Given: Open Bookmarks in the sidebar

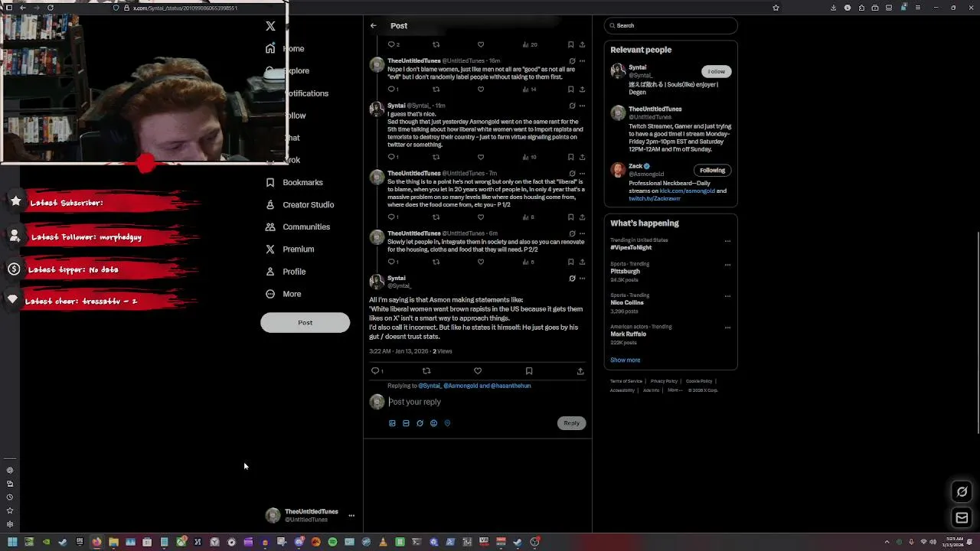Looking at the screenshot, I should pos(294,182).
